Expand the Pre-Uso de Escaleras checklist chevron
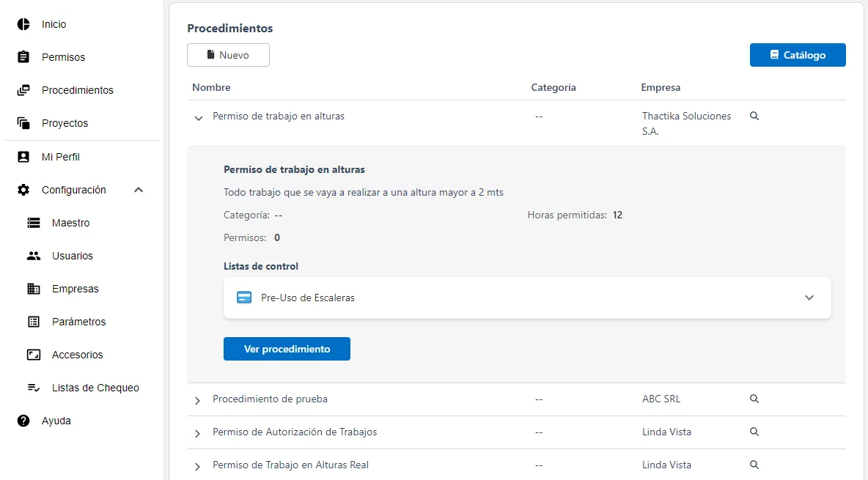This screenshot has height=480, width=868. (809, 298)
